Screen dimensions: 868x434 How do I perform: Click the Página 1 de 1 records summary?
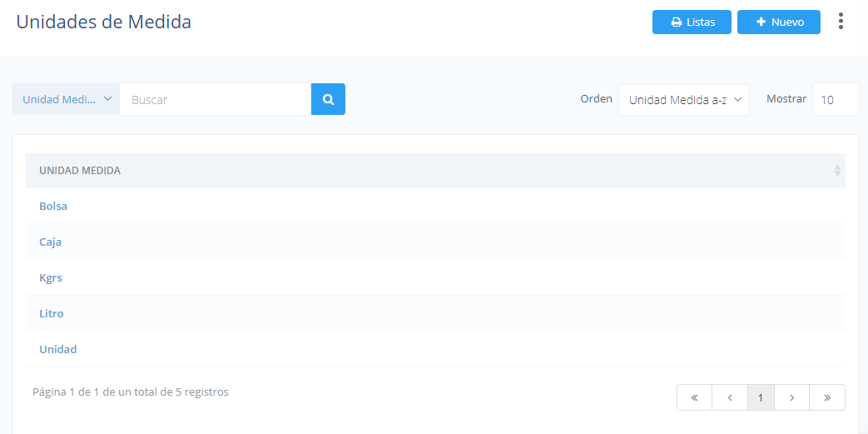tap(131, 392)
